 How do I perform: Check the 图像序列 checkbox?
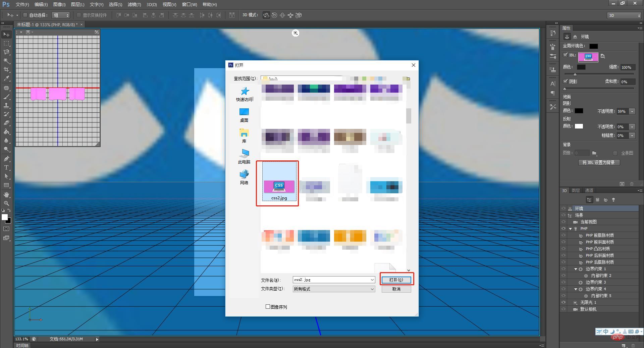(x=268, y=306)
